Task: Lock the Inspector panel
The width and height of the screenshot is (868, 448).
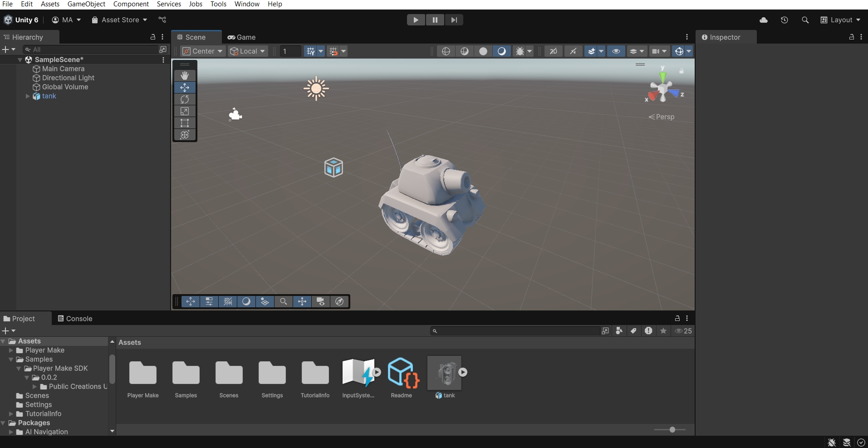Action: tap(852, 37)
